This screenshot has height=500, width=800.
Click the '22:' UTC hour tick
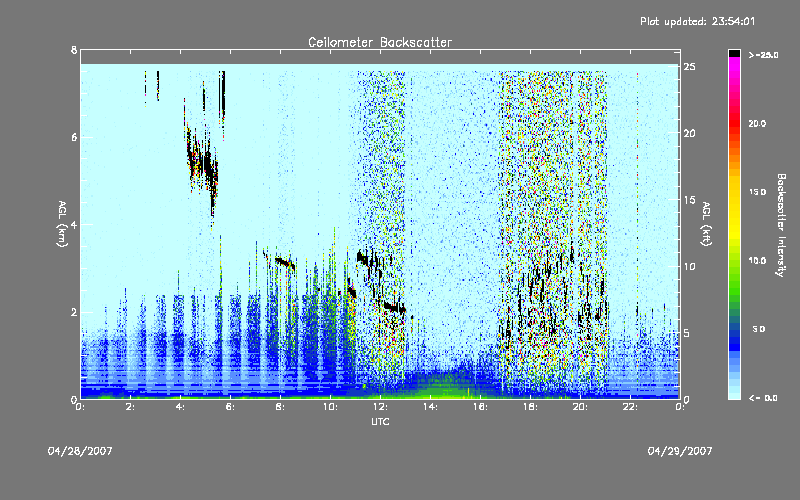[630, 407]
